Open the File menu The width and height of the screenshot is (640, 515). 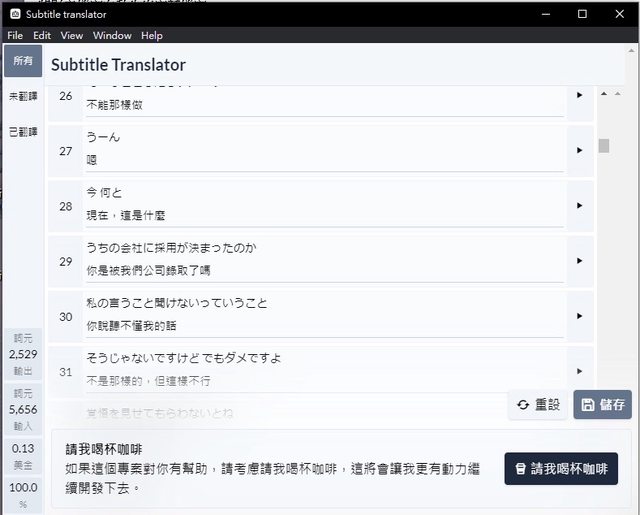pyautogui.click(x=15, y=35)
